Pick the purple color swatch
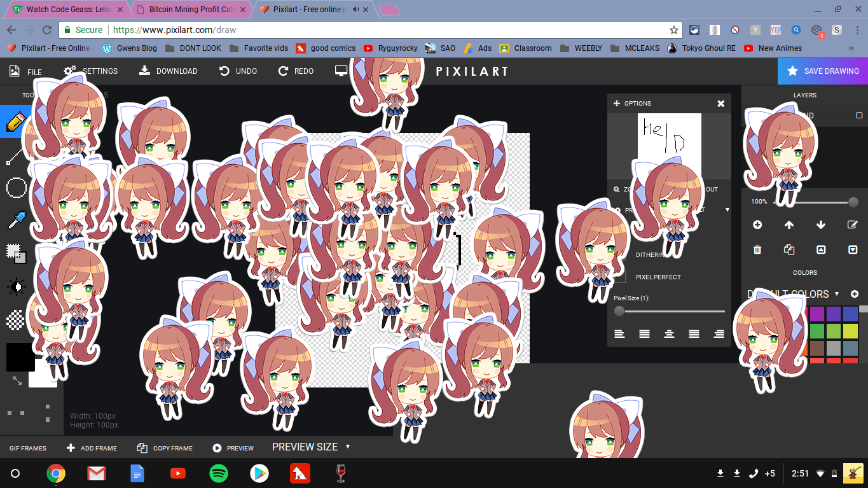 click(817, 314)
